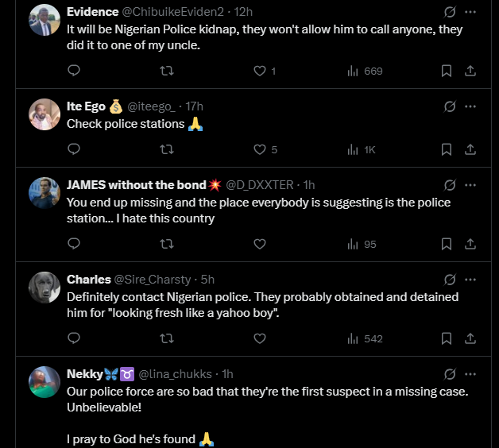Like Charles's tweet about Nigerian police
Image resolution: width=499 pixels, height=448 pixels.
point(259,338)
